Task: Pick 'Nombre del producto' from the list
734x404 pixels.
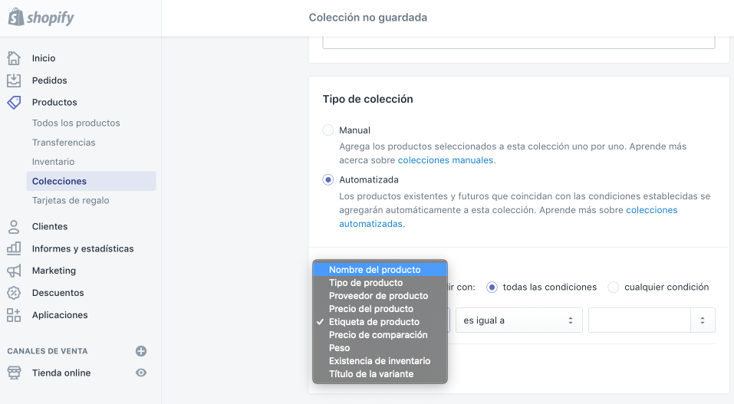Action: click(x=375, y=270)
